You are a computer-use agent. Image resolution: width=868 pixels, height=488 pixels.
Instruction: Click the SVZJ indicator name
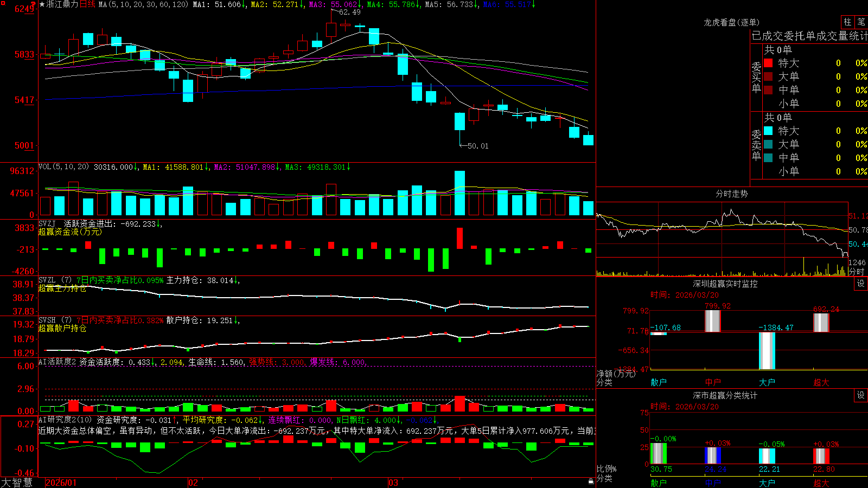point(47,223)
